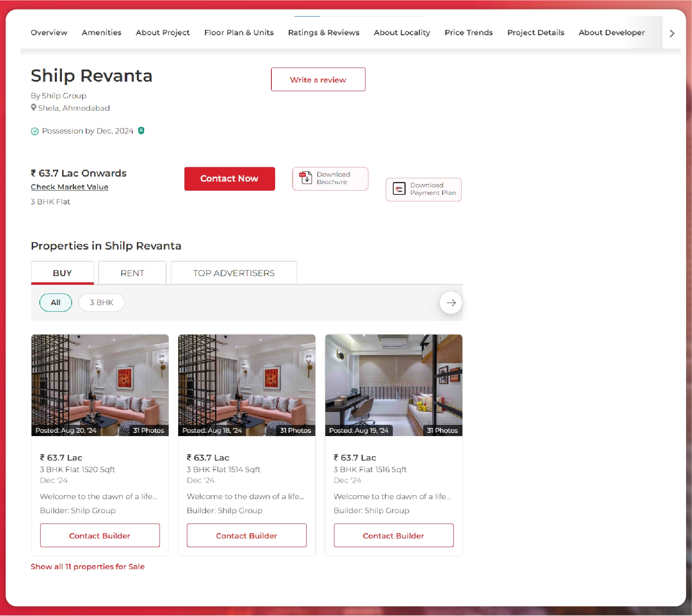Click the Properties in Shilp Revanta heading

tap(106, 246)
